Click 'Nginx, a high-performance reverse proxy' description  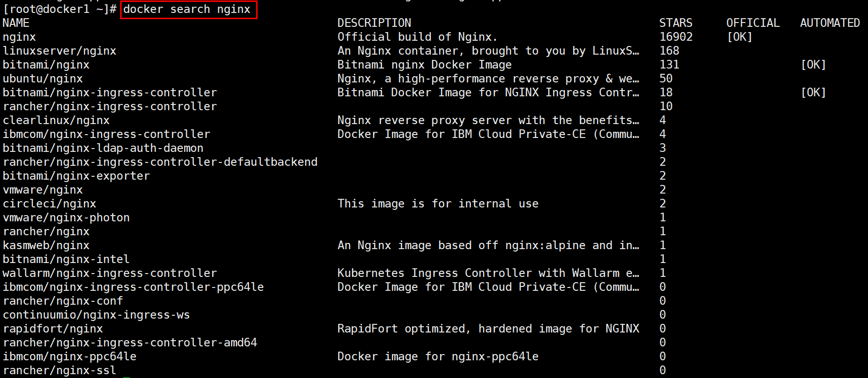pyautogui.click(x=488, y=79)
